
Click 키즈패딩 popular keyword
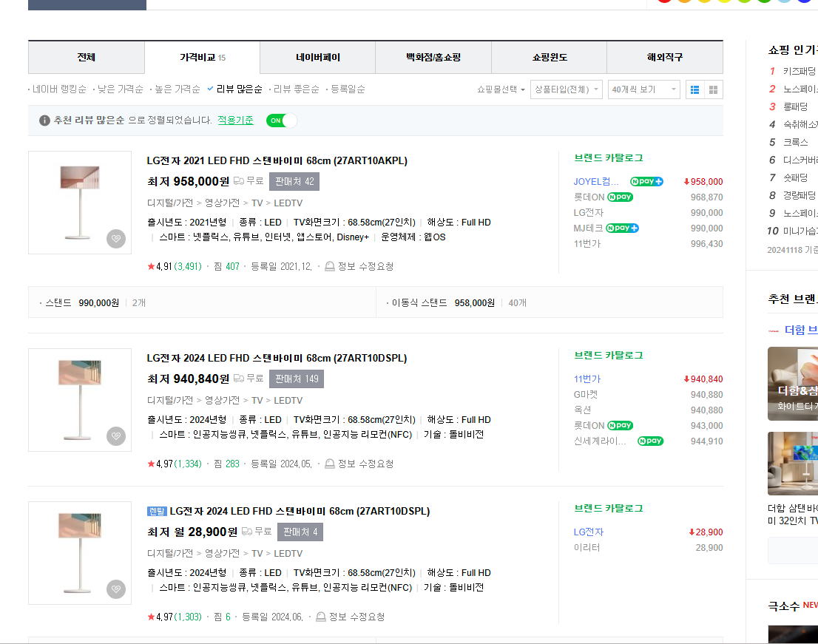pyautogui.click(x=799, y=71)
